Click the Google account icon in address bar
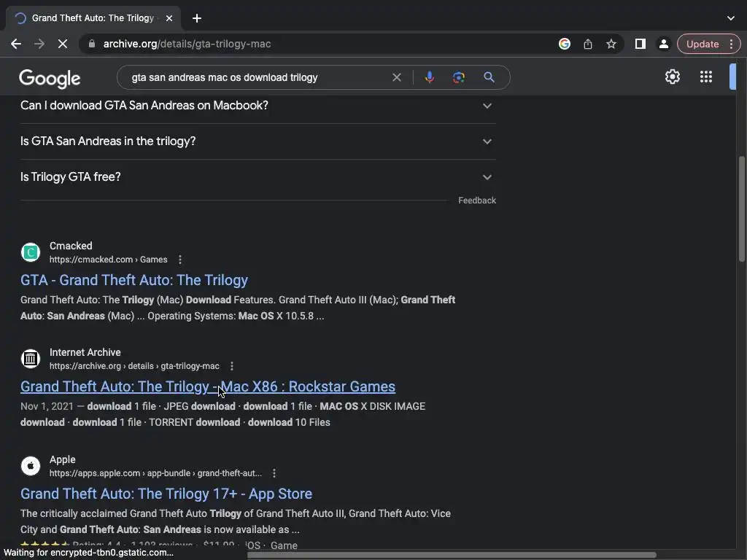 pyautogui.click(x=565, y=44)
